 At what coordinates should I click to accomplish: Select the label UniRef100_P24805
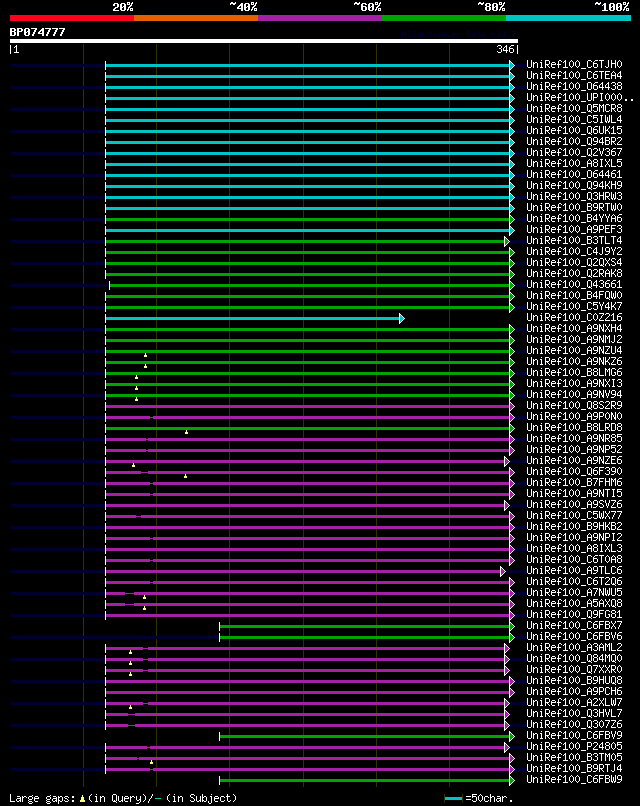point(574,746)
